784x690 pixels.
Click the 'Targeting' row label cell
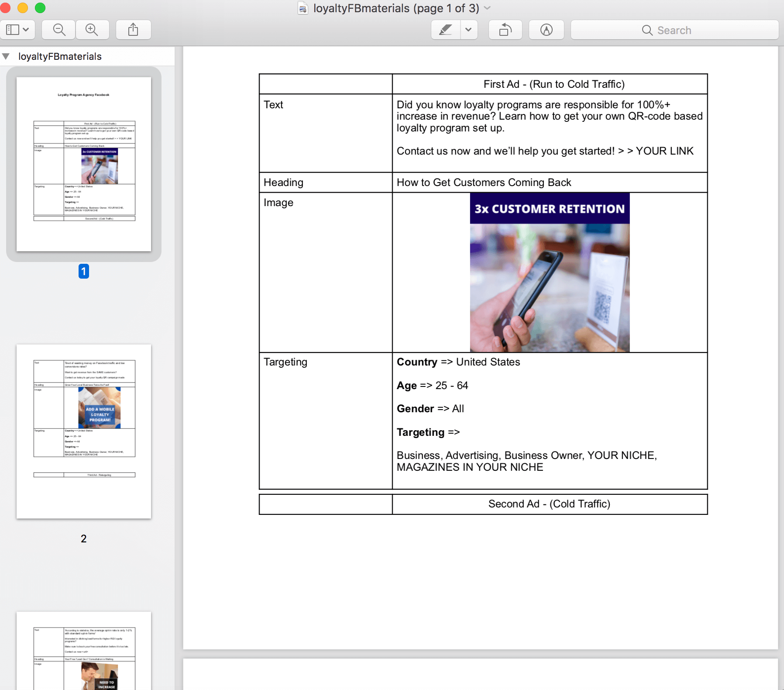[326, 421]
